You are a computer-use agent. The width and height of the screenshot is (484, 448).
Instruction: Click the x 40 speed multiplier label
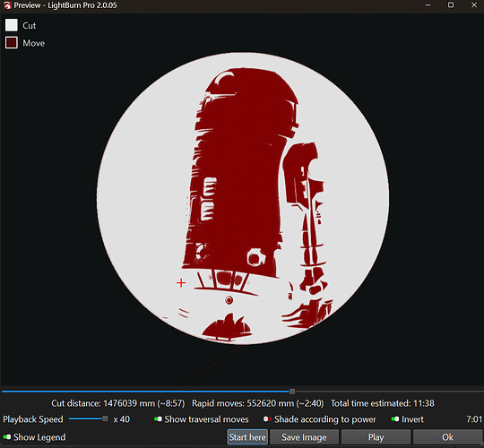[122, 419]
